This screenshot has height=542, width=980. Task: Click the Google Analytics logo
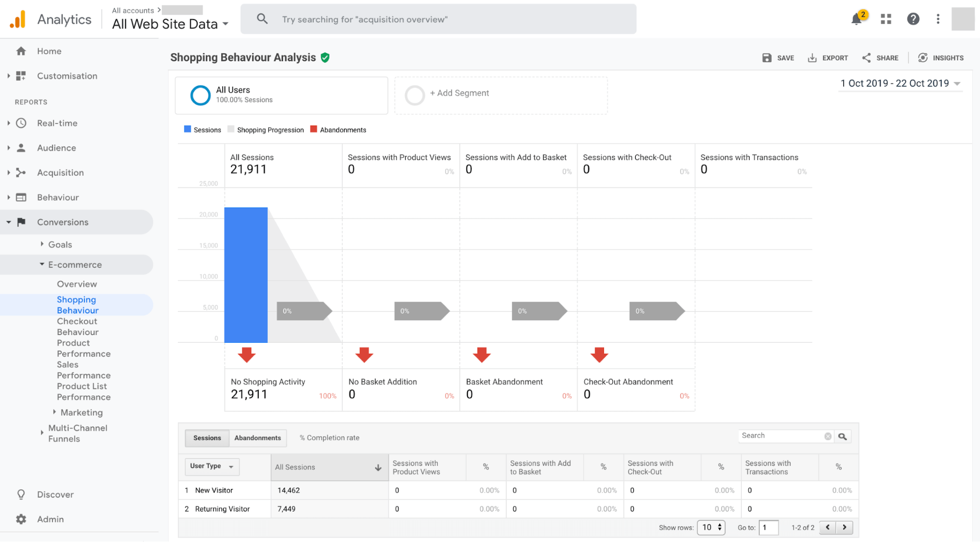(x=18, y=19)
